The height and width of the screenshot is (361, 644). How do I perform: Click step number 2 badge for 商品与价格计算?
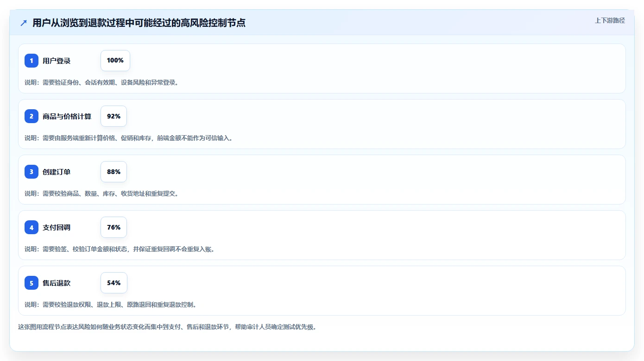[32, 116]
